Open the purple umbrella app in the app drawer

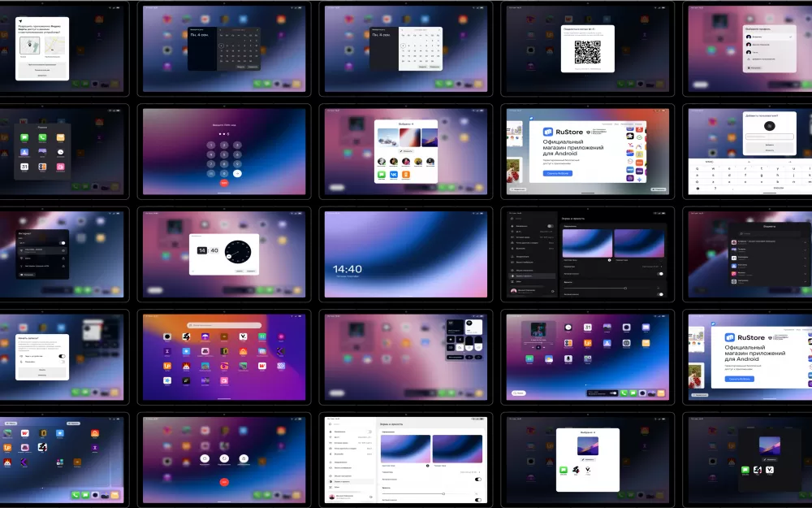tap(205, 337)
